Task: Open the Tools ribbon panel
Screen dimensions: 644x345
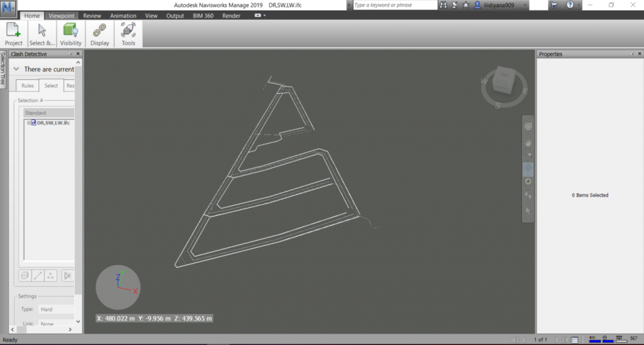Action: (128, 34)
